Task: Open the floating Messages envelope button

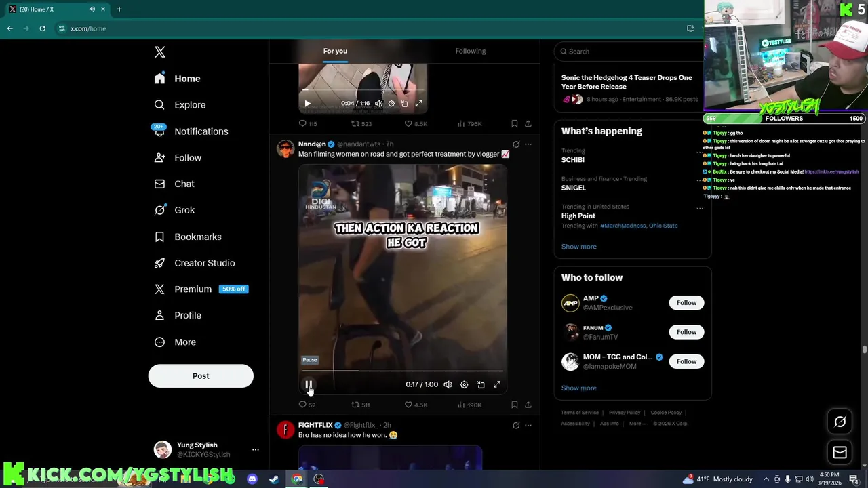Action: pos(840,453)
